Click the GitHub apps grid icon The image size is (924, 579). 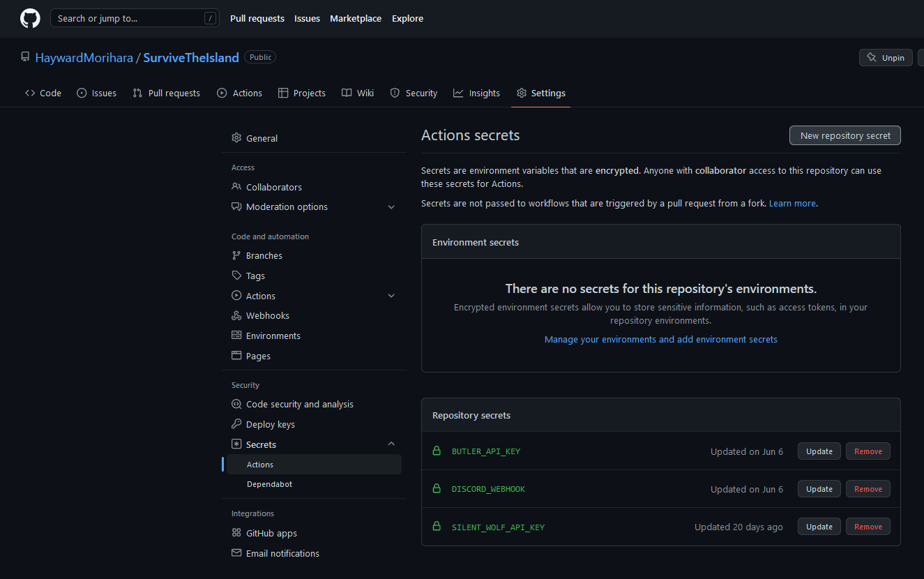pyautogui.click(x=236, y=533)
